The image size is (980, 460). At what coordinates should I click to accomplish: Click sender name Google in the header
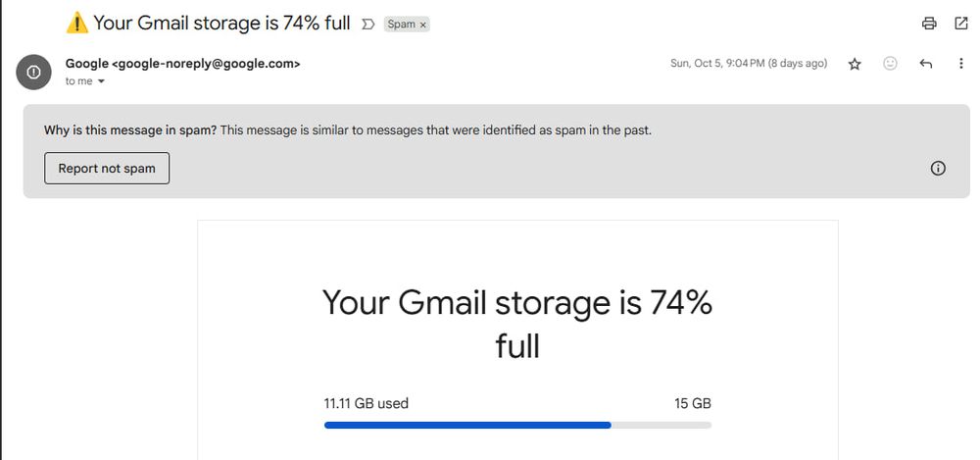[x=86, y=64]
